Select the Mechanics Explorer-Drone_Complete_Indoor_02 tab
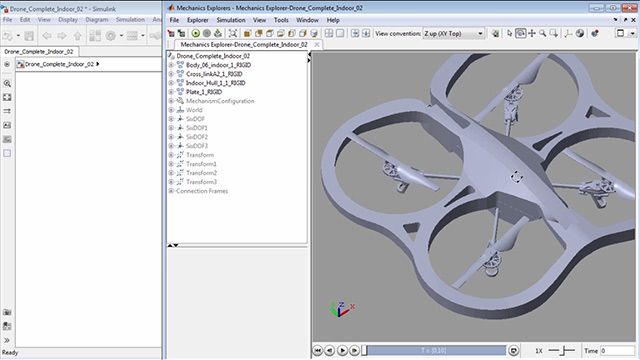This screenshot has width=640, height=360. (244, 44)
